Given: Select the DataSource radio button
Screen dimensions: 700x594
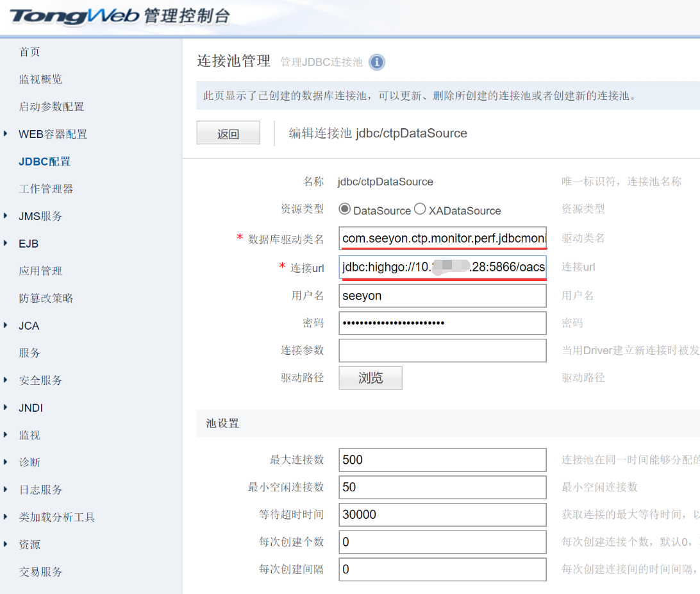Looking at the screenshot, I should pyautogui.click(x=344, y=208).
